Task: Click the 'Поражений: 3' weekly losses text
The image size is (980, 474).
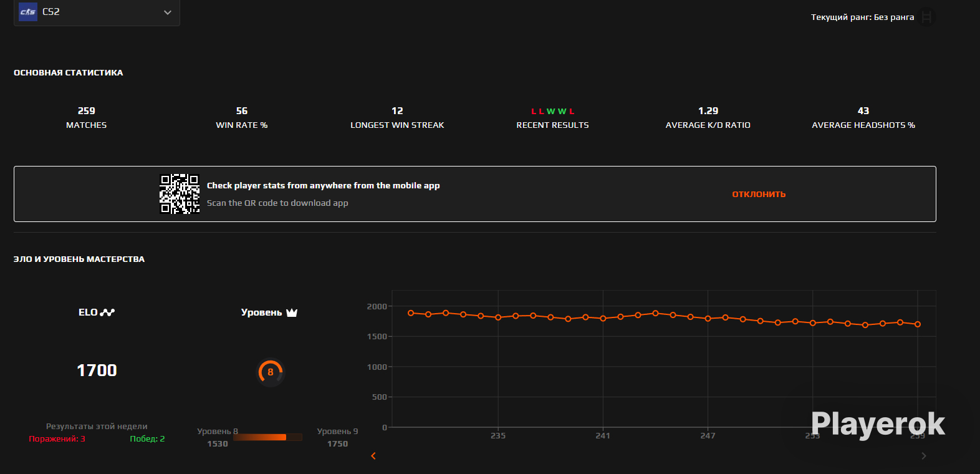Action: [57, 439]
